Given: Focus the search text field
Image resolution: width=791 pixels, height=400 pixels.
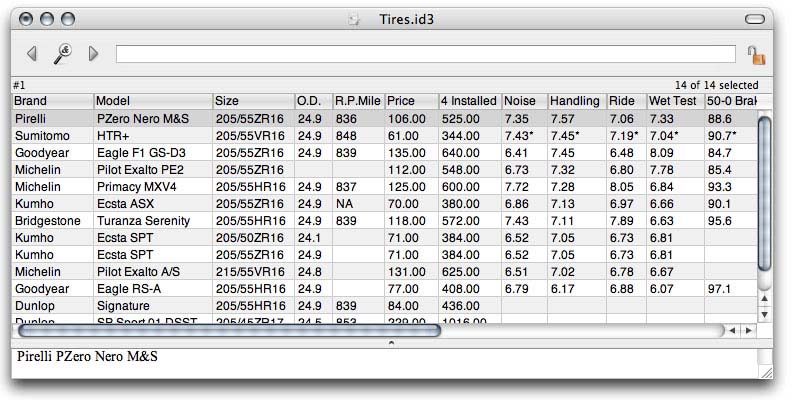Looking at the screenshot, I should [x=426, y=54].
